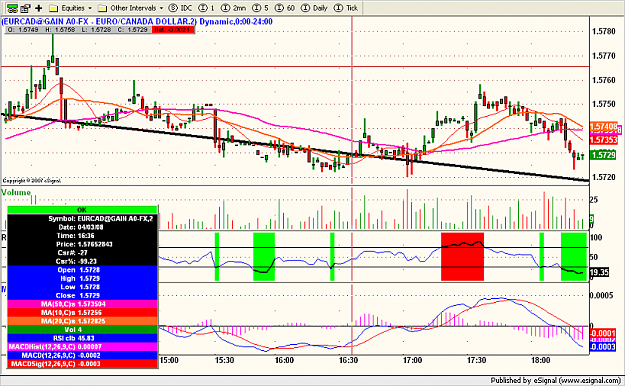Click the Published by eSignal text
625x386 pixels.
[555, 380]
